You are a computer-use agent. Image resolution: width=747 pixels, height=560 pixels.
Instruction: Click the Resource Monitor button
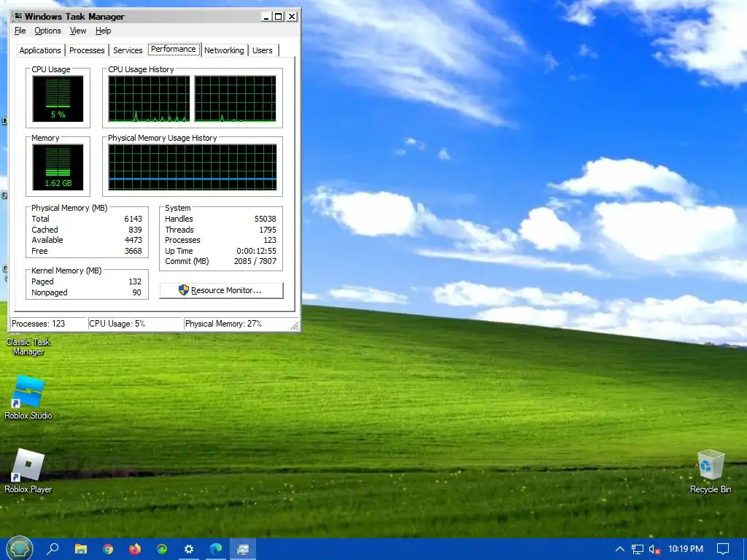(x=222, y=290)
